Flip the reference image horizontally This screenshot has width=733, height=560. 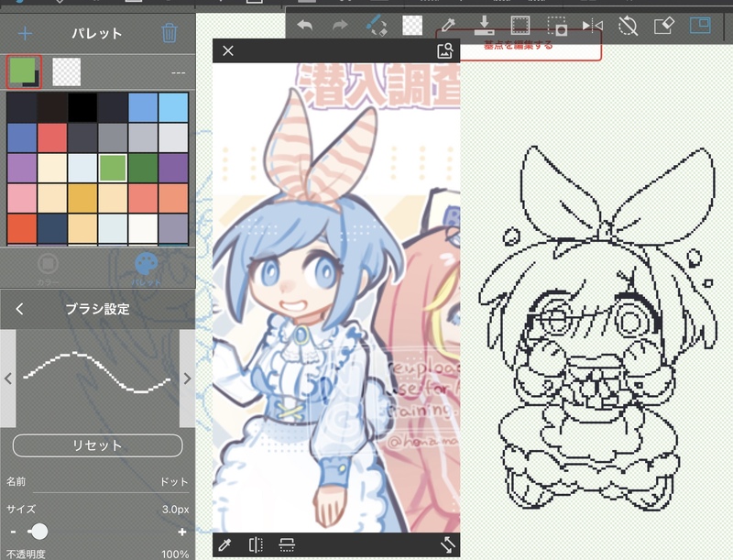coord(256,544)
